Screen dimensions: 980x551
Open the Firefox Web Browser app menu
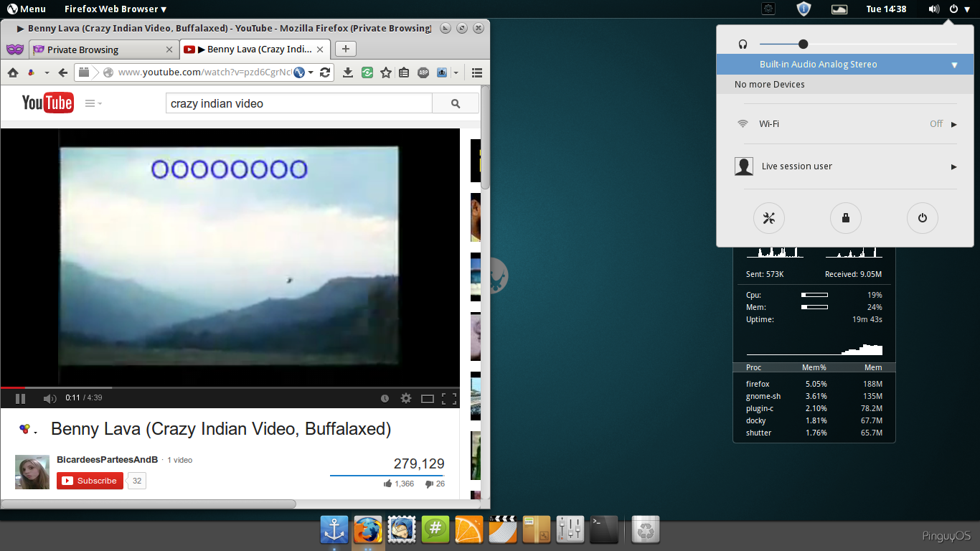click(x=116, y=9)
